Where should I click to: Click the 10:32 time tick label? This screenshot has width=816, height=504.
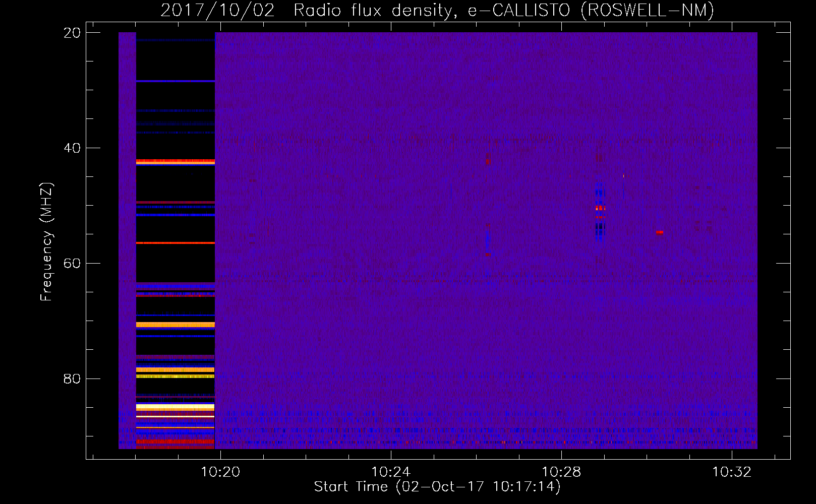(x=732, y=472)
